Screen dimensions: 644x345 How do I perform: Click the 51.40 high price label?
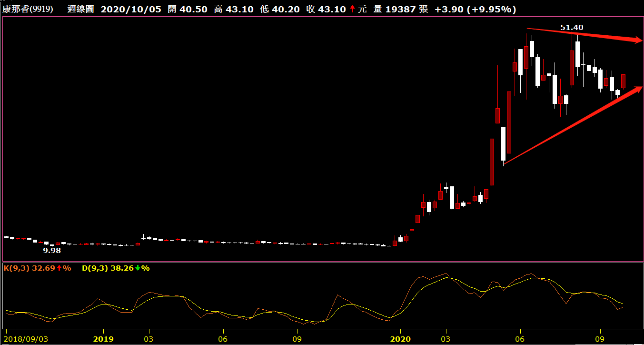pyautogui.click(x=572, y=28)
